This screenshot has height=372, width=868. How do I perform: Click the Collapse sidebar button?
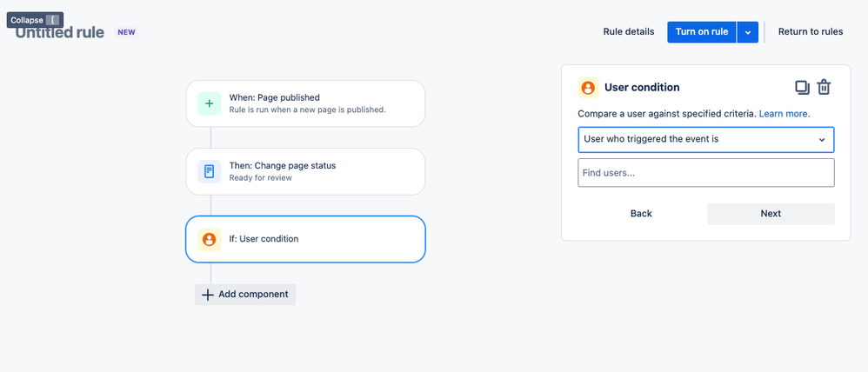click(x=34, y=20)
